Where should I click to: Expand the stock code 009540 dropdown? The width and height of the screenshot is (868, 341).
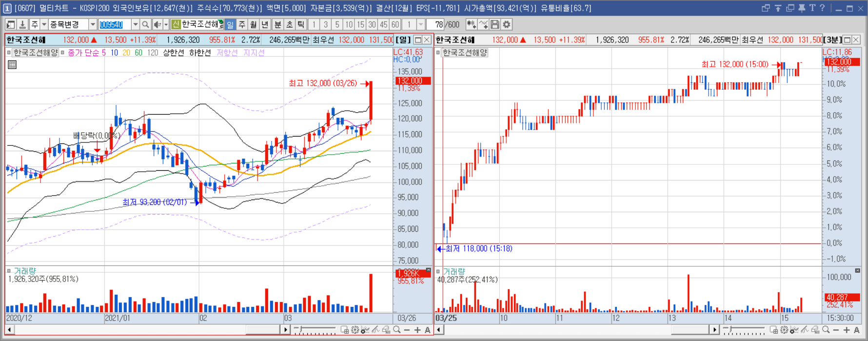click(x=135, y=24)
